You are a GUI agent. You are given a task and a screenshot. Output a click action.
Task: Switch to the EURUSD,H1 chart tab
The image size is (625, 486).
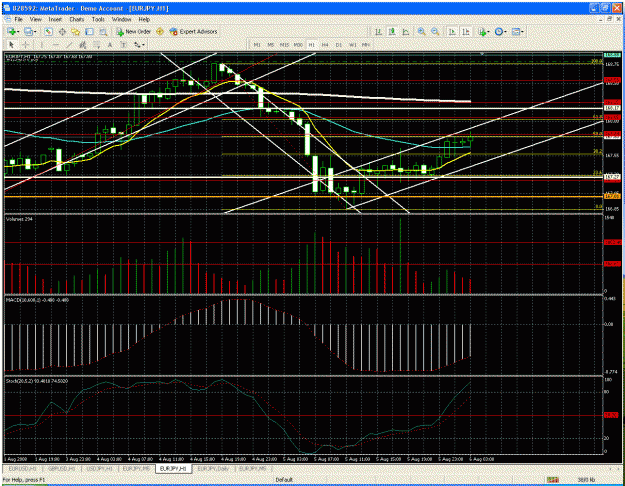click(x=22, y=468)
